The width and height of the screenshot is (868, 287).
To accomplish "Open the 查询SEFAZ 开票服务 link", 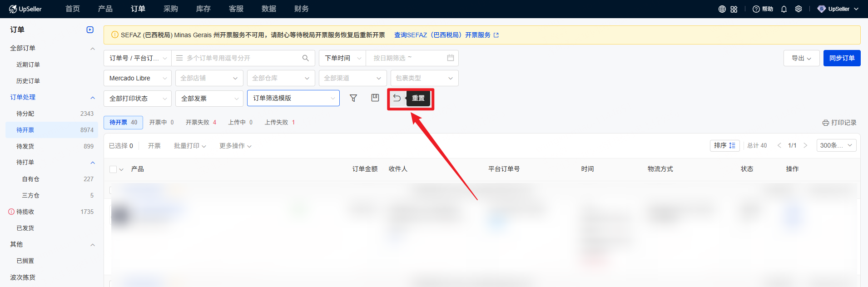I will (x=446, y=35).
